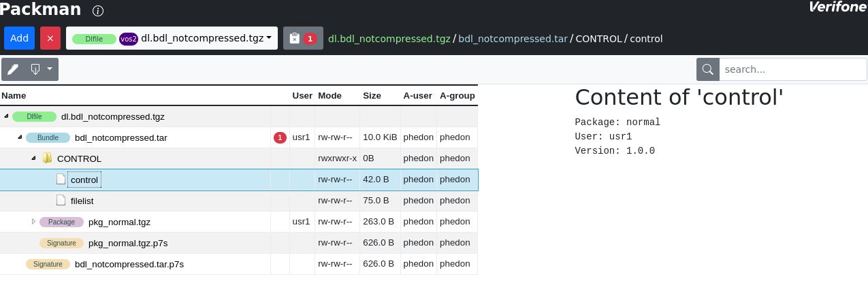Image resolution: width=868 pixels, height=285 pixels.
Task: Expand the pkg_normal.tgz package node
Action: 33,222
